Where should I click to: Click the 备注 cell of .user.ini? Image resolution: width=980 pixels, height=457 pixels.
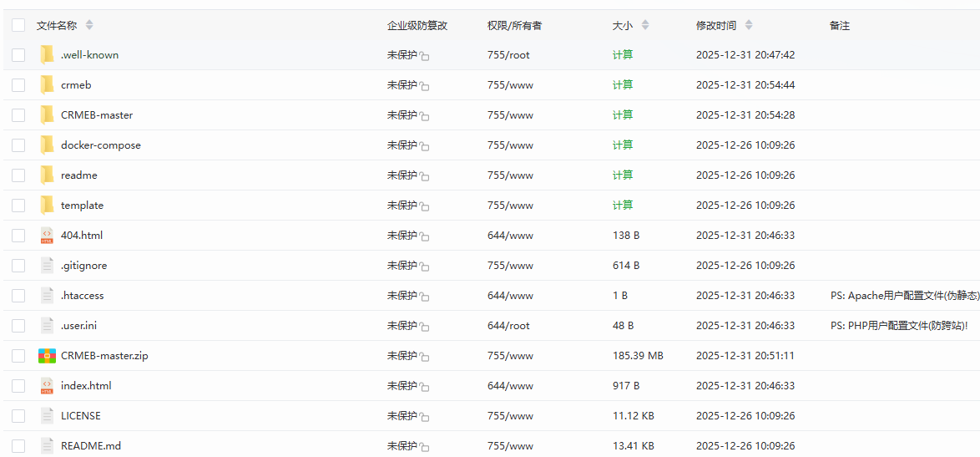898,326
